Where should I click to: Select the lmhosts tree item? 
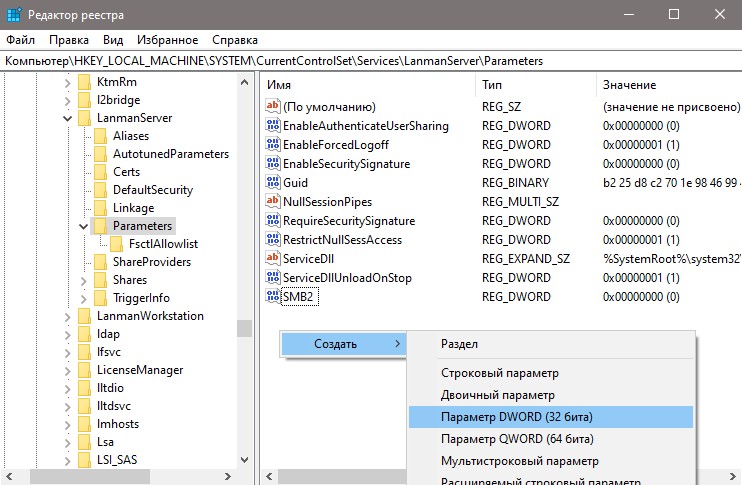(118, 423)
